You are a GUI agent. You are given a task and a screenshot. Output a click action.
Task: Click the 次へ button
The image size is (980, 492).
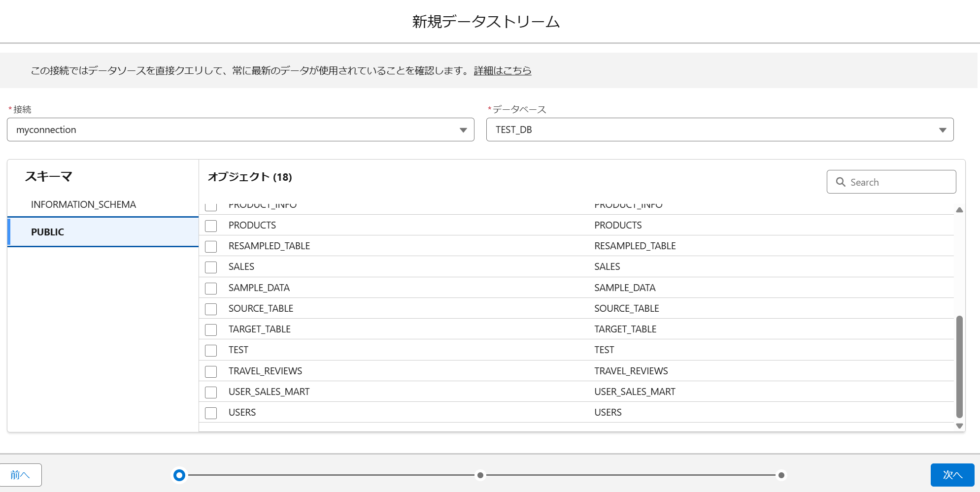[952, 475]
